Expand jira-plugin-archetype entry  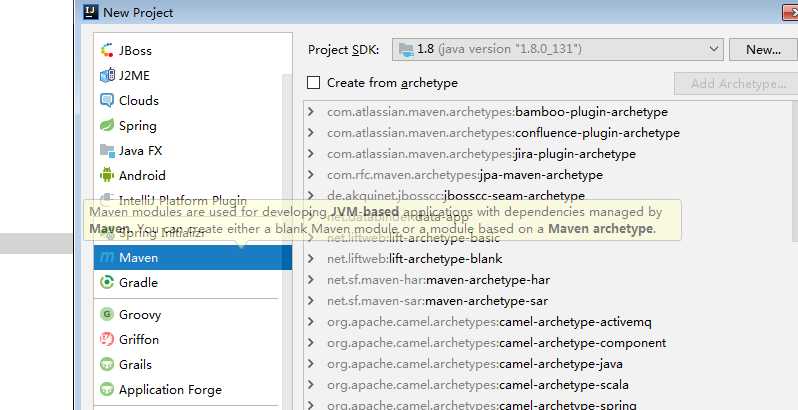[311, 154]
